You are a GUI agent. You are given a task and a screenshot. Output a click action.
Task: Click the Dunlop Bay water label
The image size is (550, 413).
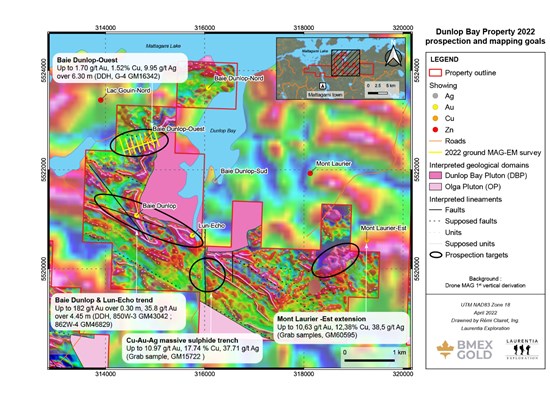tap(223, 131)
